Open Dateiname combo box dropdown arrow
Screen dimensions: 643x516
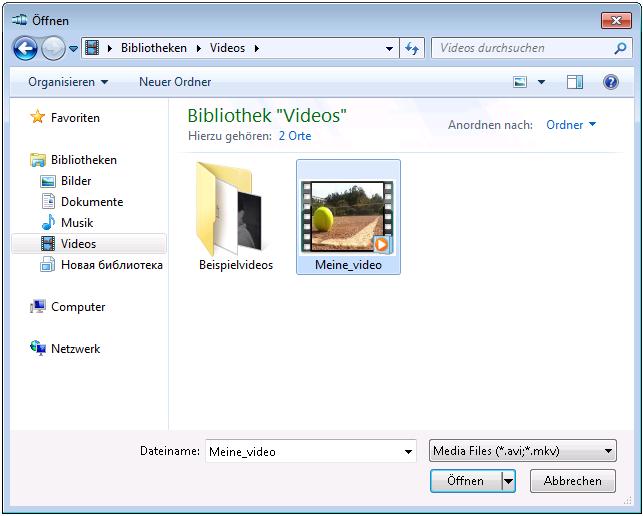click(408, 451)
